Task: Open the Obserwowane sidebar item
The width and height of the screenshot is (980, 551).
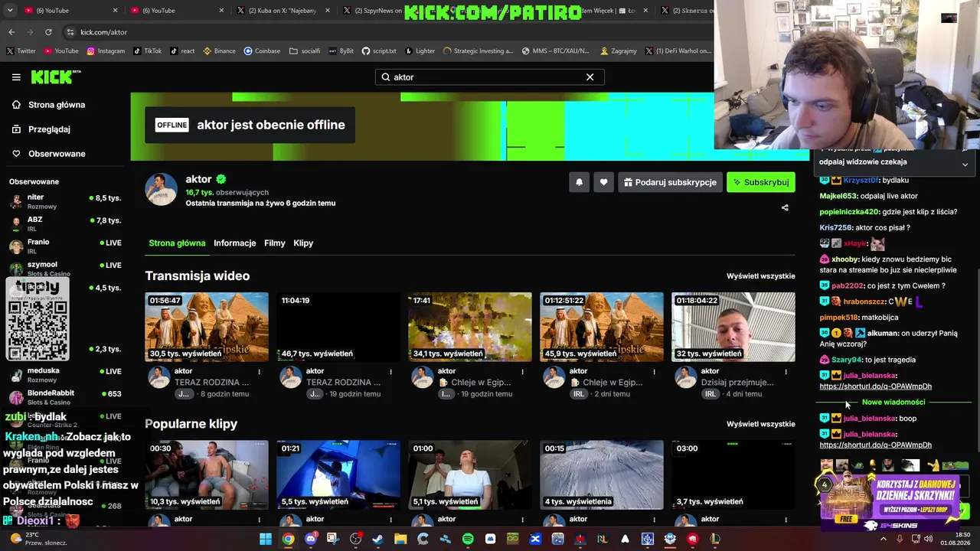Action: pos(49,154)
